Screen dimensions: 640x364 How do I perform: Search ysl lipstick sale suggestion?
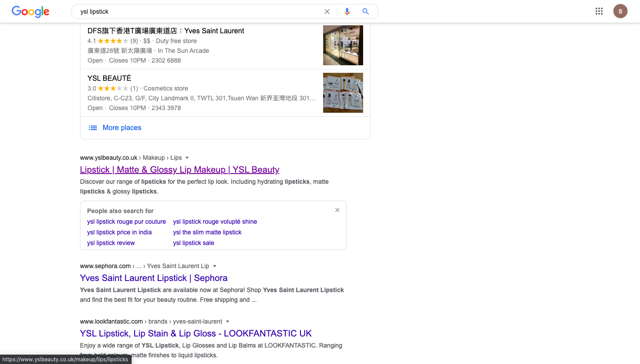coord(194,243)
